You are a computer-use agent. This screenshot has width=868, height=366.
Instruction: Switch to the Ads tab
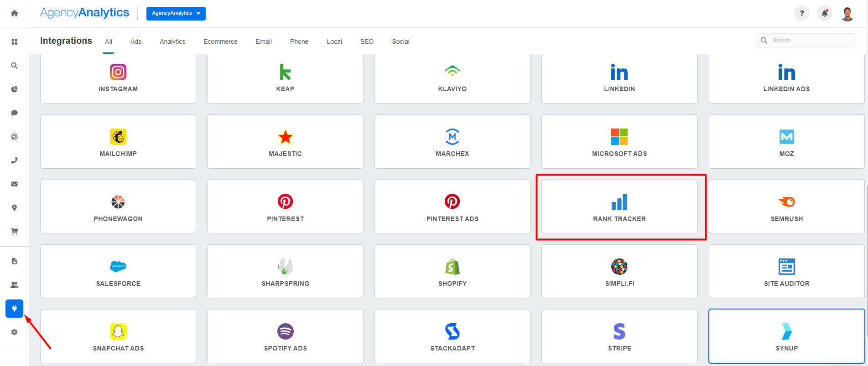pos(136,41)
